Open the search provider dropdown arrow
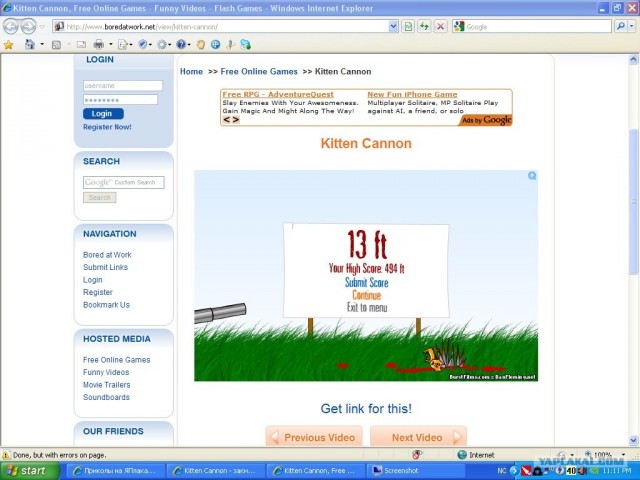The image size is (640, 480). click(x=631, y=27)
